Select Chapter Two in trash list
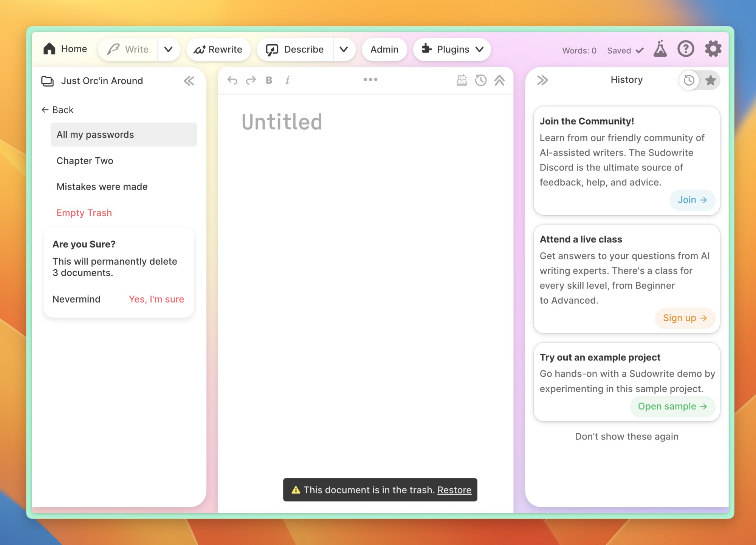The width and height of the screenshot is (756, 545). [x=85, y=161]
